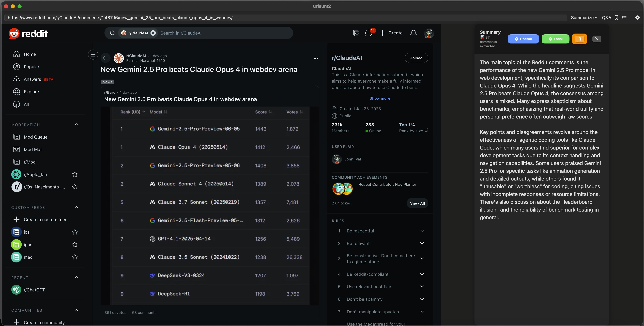Open the Q&A tab

click(606, 18)
